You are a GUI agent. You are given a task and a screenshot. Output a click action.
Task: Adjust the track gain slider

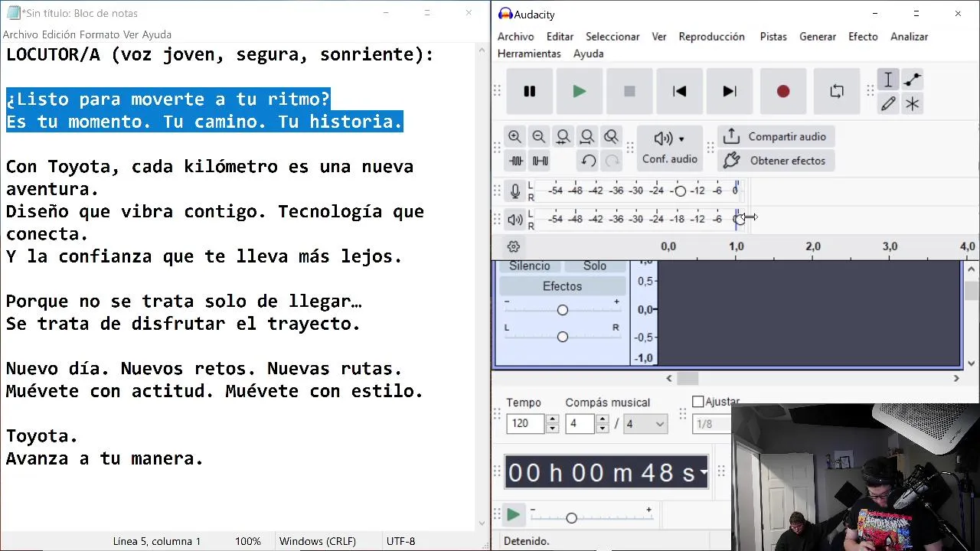[563, 310]
